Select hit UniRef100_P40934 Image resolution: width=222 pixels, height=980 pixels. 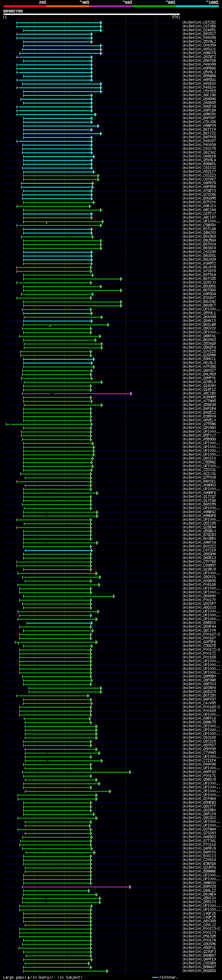pos(199,145)
